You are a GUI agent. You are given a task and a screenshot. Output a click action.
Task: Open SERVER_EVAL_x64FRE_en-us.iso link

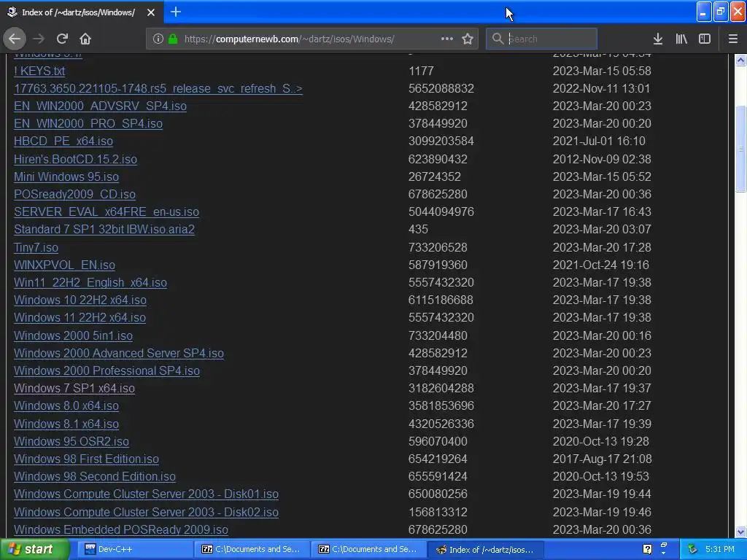pyautogui.click(x=107, y=212)
